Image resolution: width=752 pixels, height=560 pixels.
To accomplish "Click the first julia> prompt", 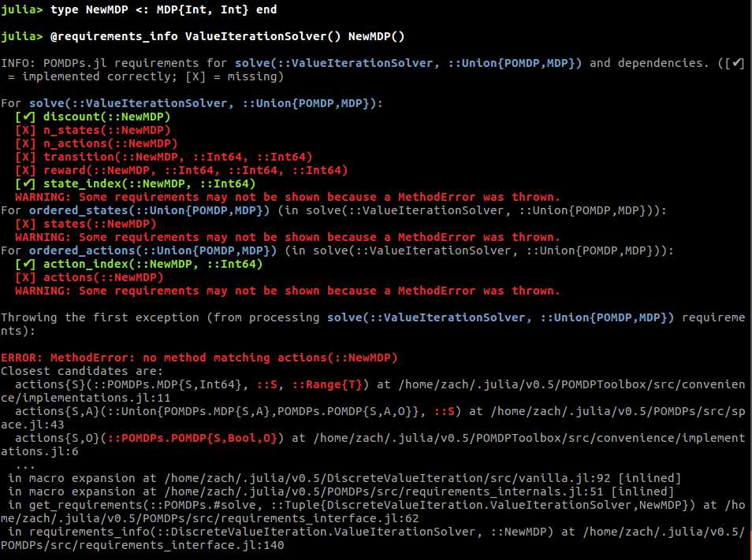I will coord(22,9).
